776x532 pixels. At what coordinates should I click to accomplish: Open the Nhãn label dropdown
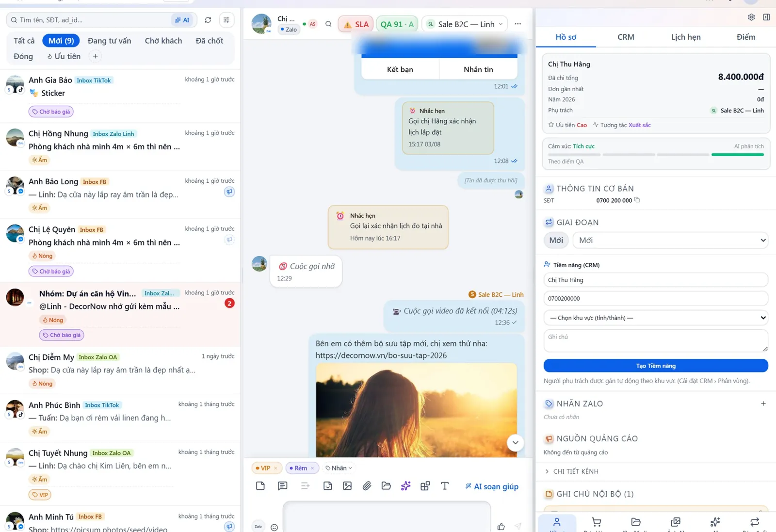339,468
